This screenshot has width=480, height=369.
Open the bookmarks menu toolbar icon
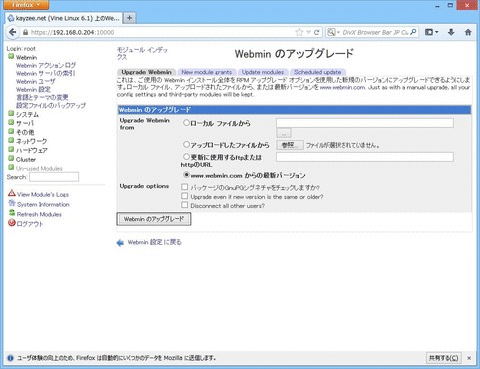[x=431, y=32]
